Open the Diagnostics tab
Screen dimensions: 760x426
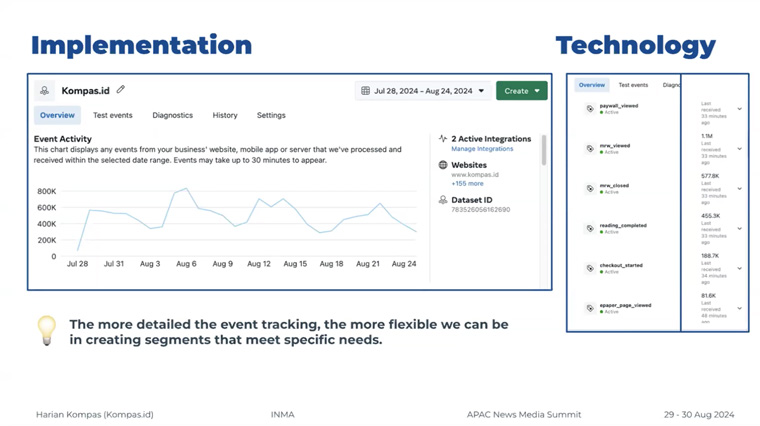pyautogui.click(x=173, y=115)
